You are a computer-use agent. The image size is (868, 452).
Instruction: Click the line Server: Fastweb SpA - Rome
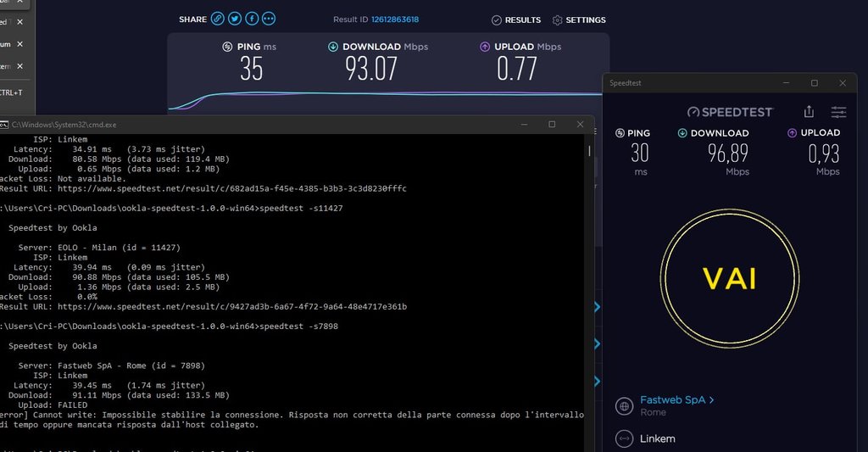[x=111, y=366]
